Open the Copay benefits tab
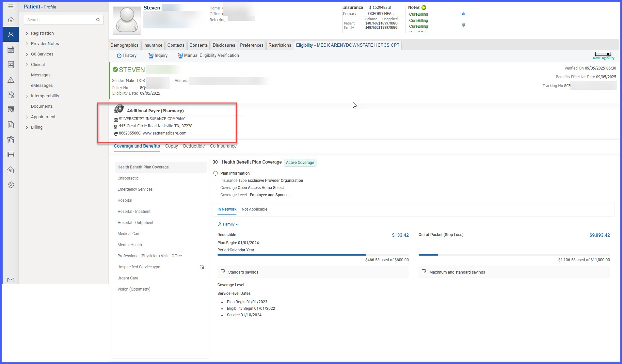The width and height of the screenshot is (622, 364). [x=171, y=146]
